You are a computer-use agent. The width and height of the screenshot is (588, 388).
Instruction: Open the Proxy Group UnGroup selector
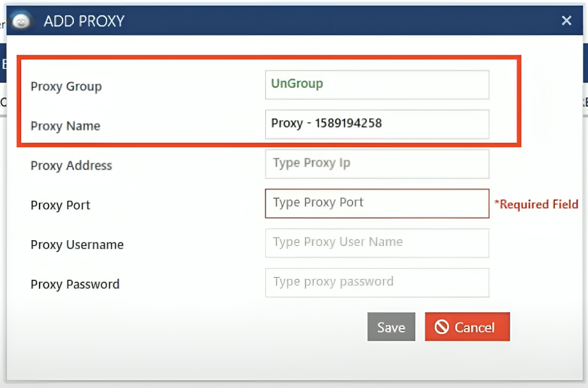tap(377, 85)
